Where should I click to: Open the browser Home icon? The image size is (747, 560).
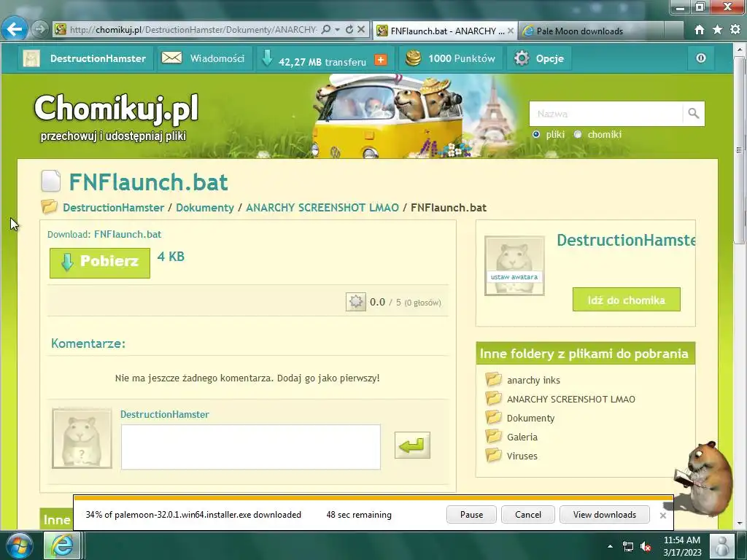pos(699,29)
